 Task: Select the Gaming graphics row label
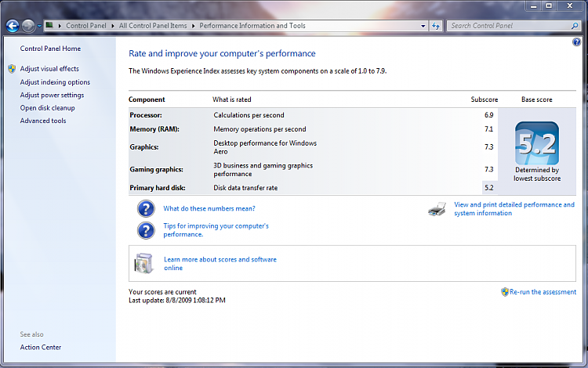pos(156,170)
